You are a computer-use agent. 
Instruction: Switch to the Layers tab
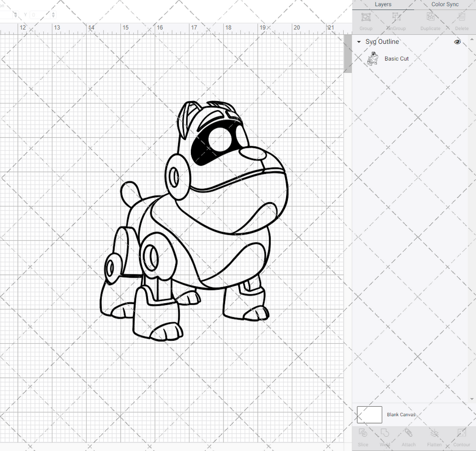383,4
